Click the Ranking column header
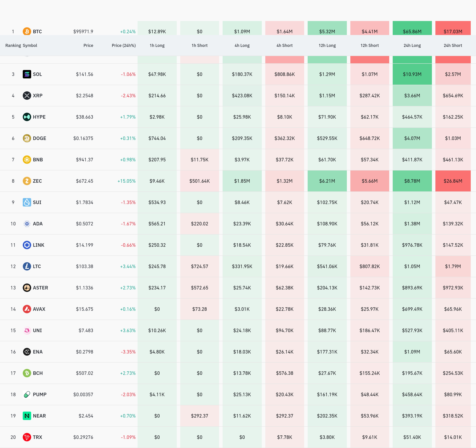The height and width of the screenshot is (448, 476). click(x=13, y=45)
